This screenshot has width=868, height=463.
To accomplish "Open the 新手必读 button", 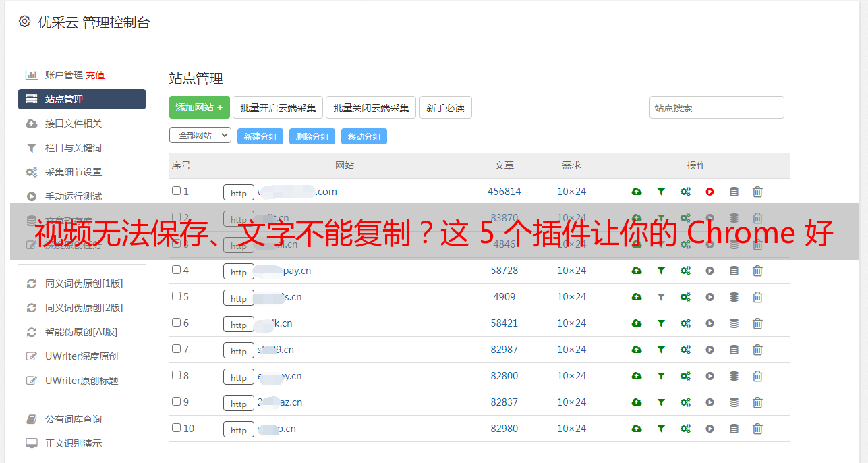I will [x=446, y=107].
